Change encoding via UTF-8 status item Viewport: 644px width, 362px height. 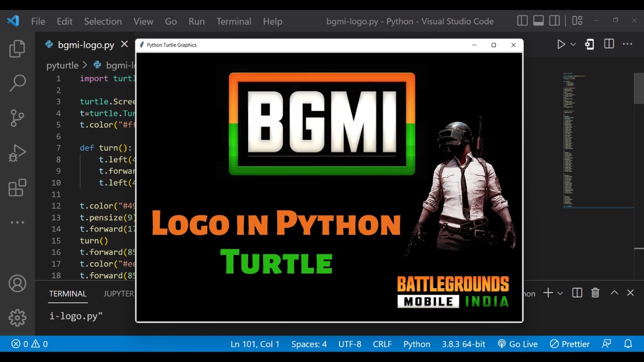click(x=350, y=344)
